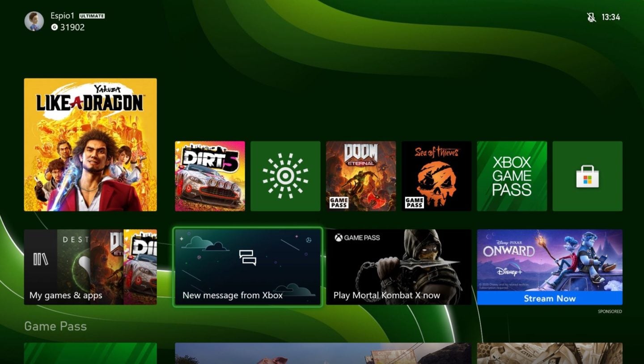Launch Sea of Thieves
Screen dimensions: 644x364
[436, 176]
